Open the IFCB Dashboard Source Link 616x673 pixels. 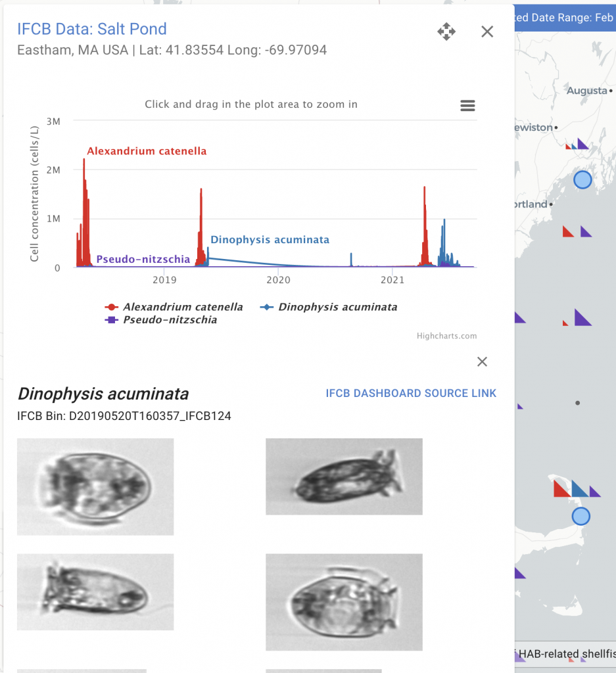point(411,393)
